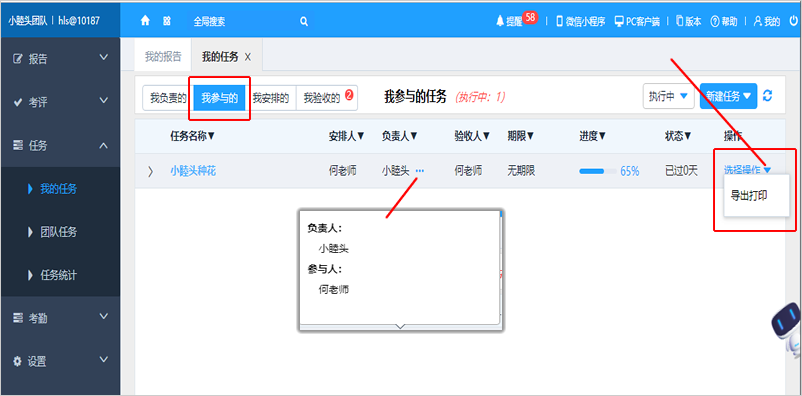Switch to 我安排的 task filter
Image resolution: width=802 pixels, height=396 pixels.
coord(271,98)
